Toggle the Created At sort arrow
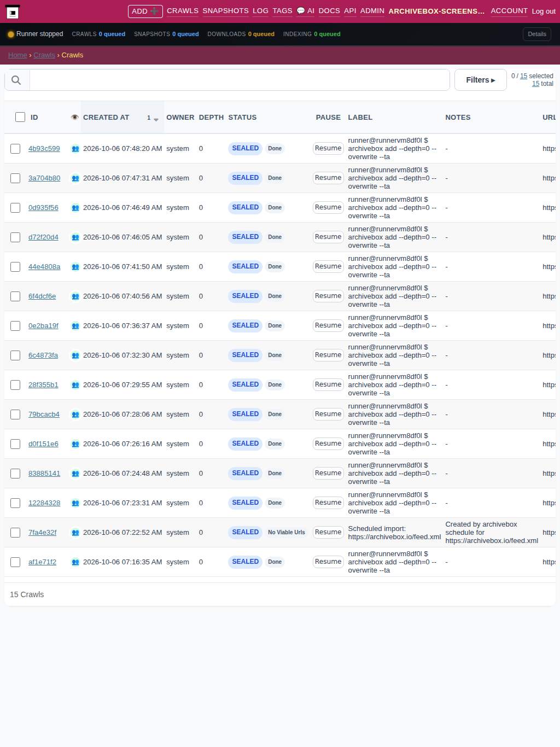The width and height of the screenshot is (560, 747). (x=156, y=119)
